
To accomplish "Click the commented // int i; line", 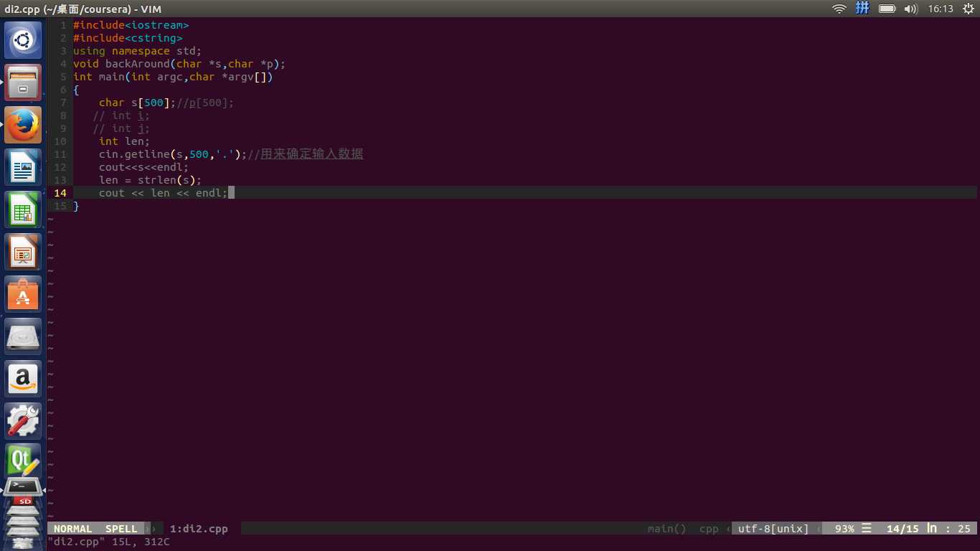I will point(121,116).
